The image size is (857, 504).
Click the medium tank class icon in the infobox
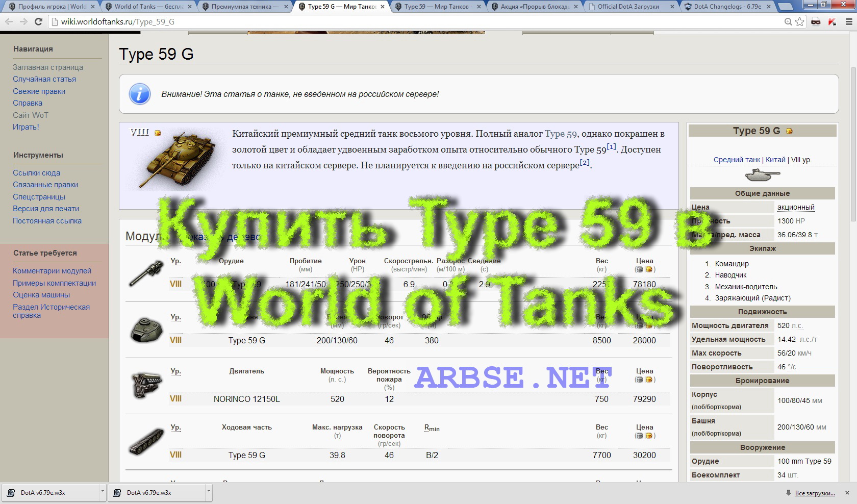762,175
